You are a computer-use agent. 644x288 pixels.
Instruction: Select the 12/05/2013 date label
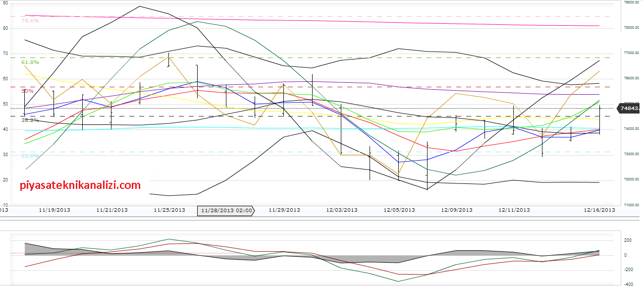tap(399, 210)
